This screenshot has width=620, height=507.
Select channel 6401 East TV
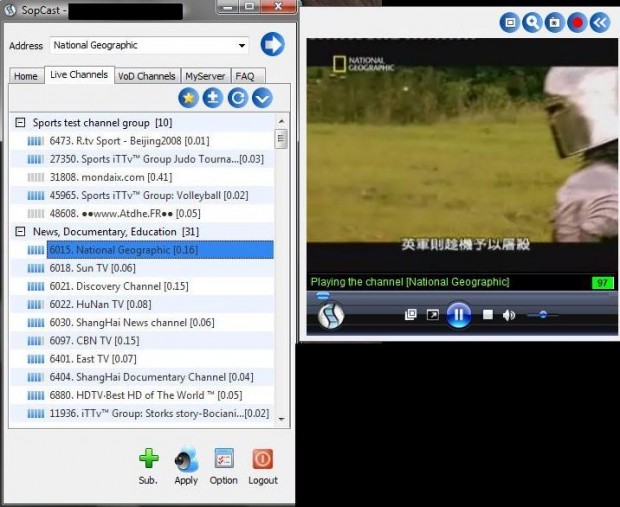point(142,359)
